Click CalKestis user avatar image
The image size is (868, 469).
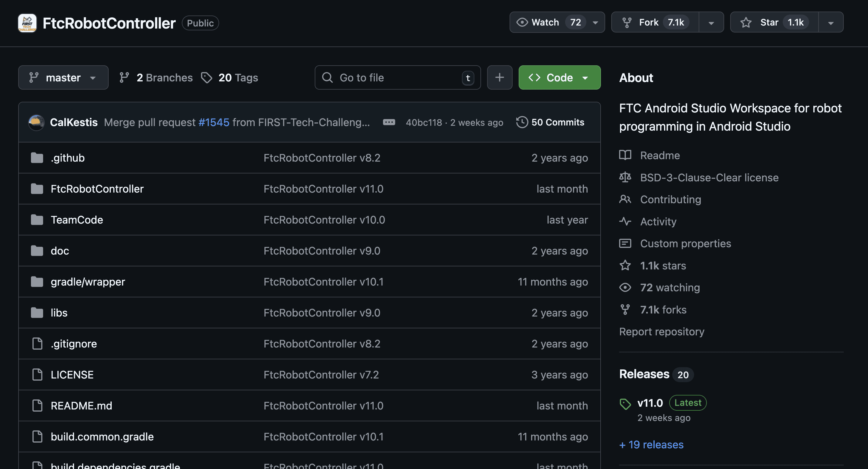point(36,122)
